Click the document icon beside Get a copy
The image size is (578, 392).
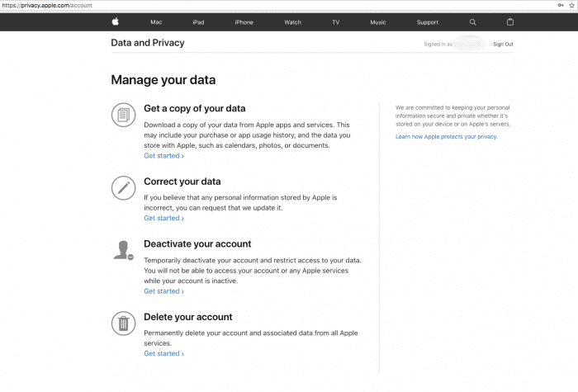tap(124, 115)
